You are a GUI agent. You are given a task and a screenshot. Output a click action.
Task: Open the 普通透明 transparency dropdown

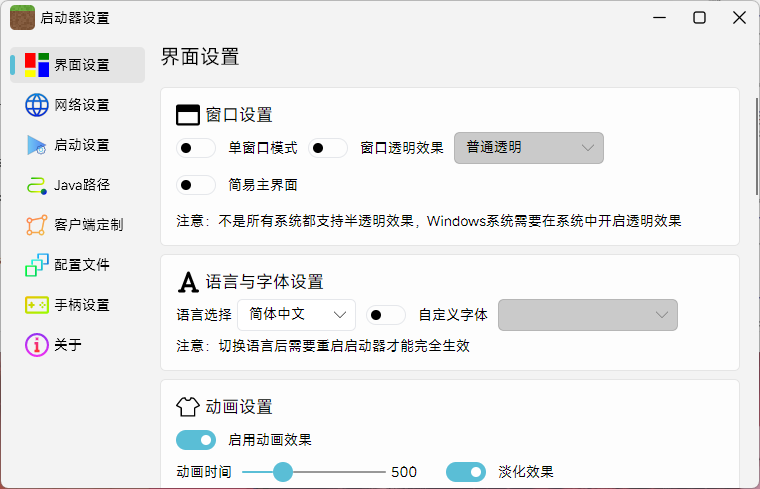529,148
